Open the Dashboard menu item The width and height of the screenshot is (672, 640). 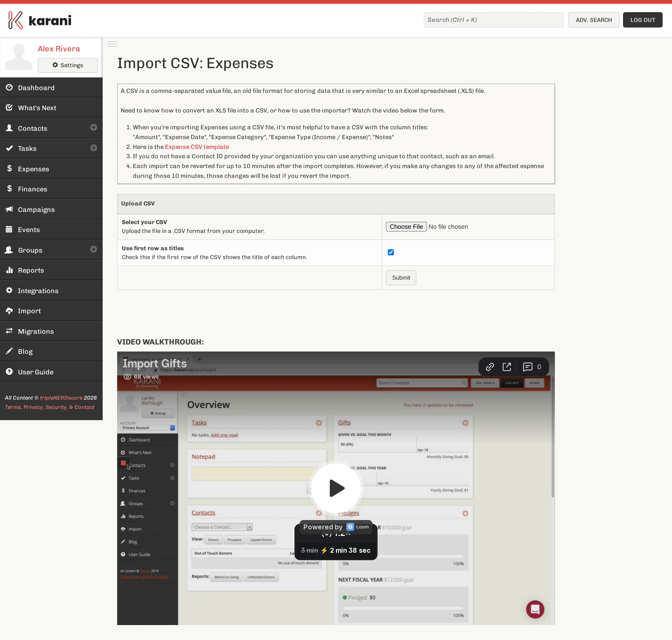click(51, 88)
